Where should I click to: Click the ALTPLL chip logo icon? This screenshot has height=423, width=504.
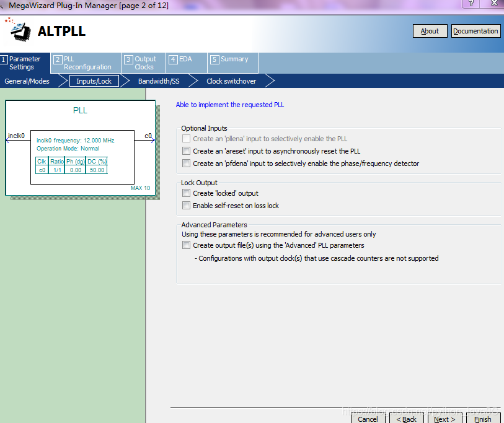click(19, 30)
